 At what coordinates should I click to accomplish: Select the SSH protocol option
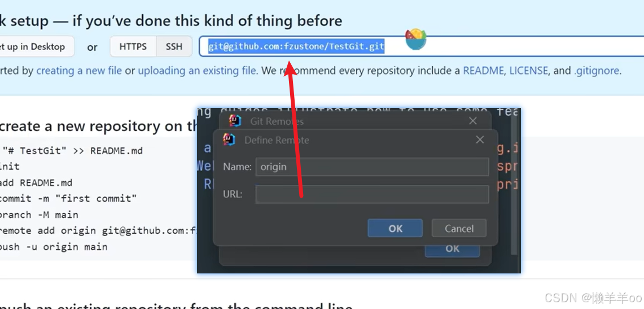(174, 46)
